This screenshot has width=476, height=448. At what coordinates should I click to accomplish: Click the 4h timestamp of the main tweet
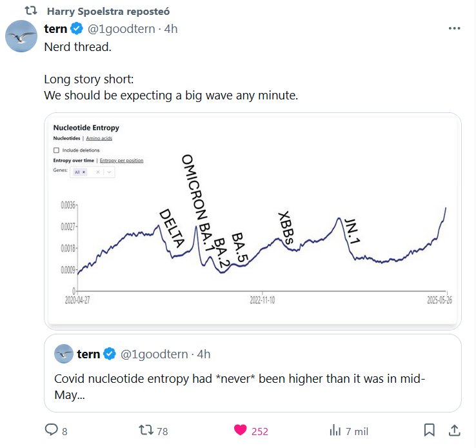171,28
